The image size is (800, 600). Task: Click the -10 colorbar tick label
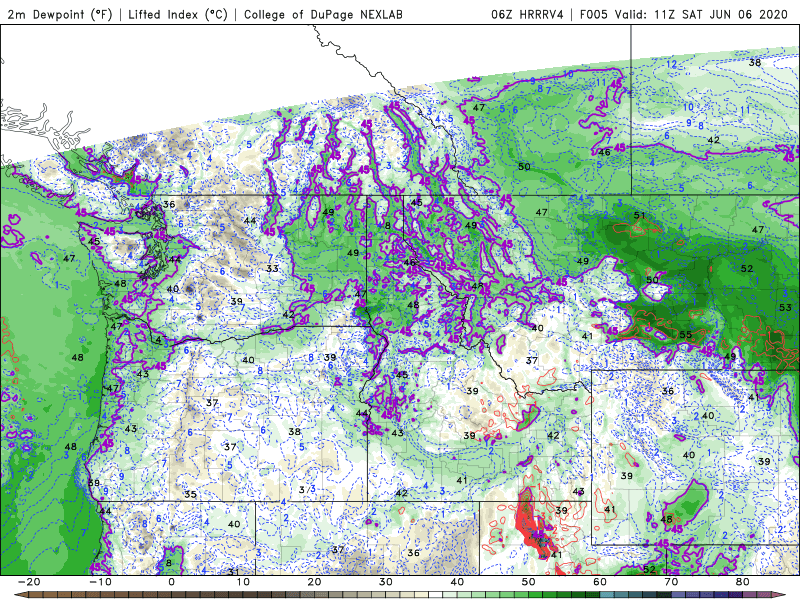pyautogui.click(x=100, y=582)
